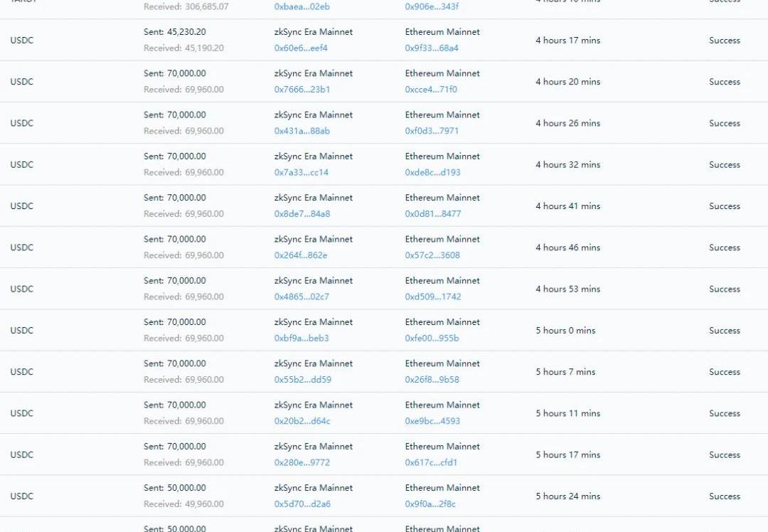Open zkSync transaction link 0x60e6...eef4
This screenshot has height=532, width=768.
(301, 48)
